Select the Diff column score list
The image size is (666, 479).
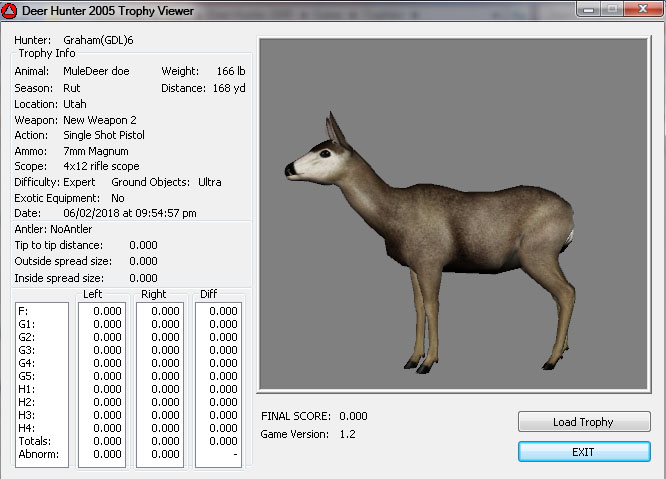(218, 384)
